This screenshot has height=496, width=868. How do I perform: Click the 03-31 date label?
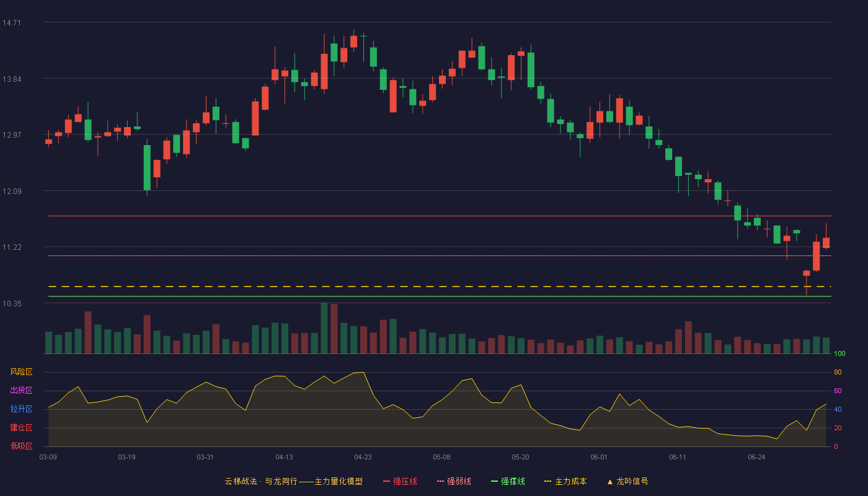coord(205,457)
